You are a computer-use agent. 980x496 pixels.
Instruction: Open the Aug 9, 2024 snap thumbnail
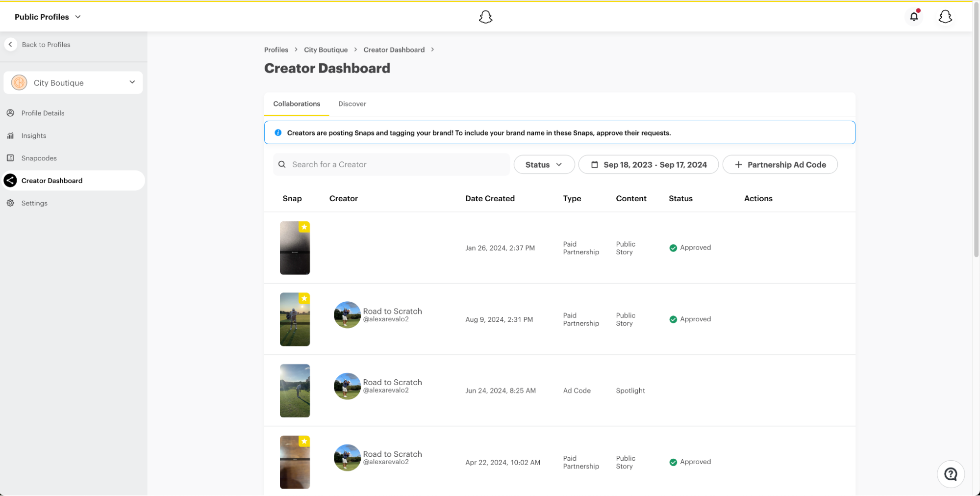[295, 319]
